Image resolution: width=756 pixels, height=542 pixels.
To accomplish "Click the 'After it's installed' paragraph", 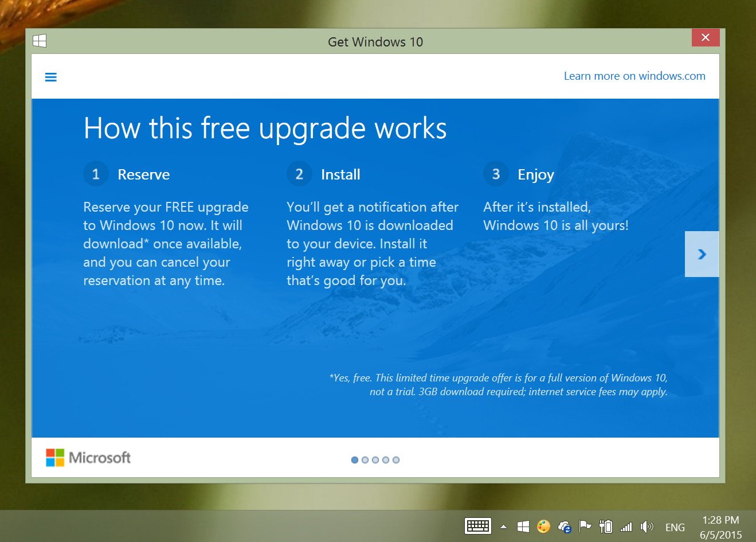I will pyautogui.click(x=556, y=216).
